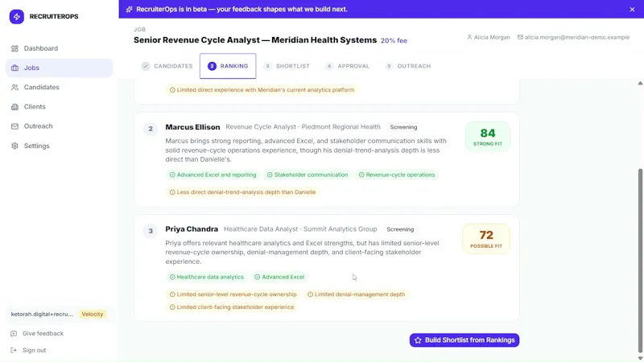Open the Dashboard sidebar item
The width and height of the screenshot is (644, 362).
(59, 48)
